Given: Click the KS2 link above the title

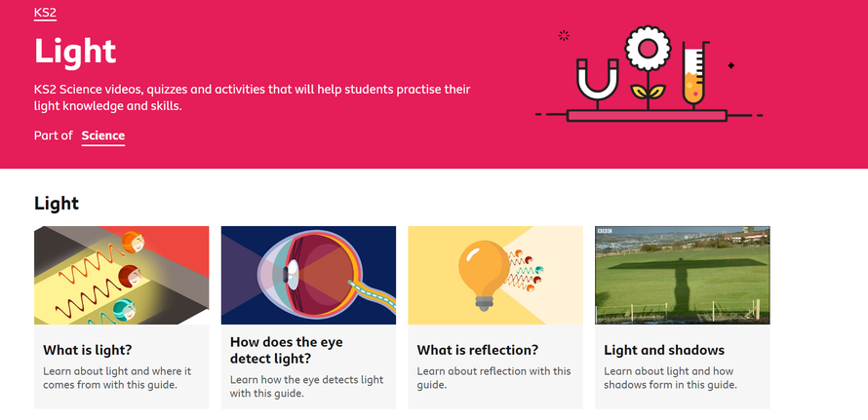Looking at the screenshot, I should pos(45,13).
